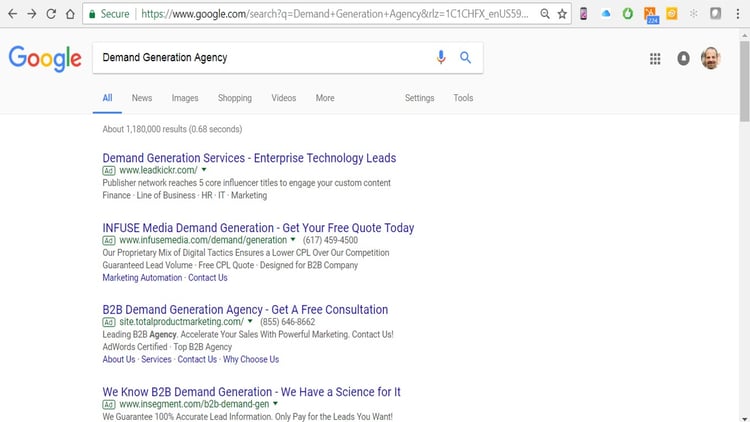Open INFUSE Media Demand Generation ad link
The height and width of the screenshot is (422, 750).
258,228
